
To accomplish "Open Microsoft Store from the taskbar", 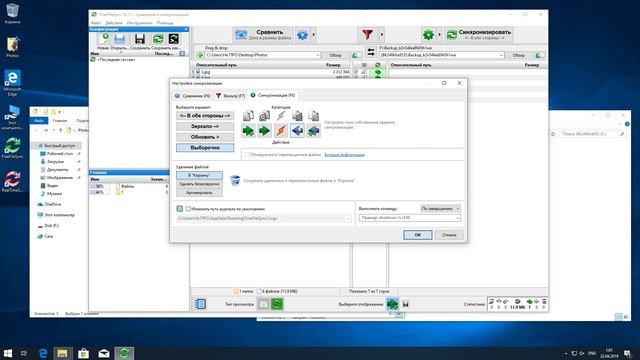I will pyautogui.click(x=83, y=353).
